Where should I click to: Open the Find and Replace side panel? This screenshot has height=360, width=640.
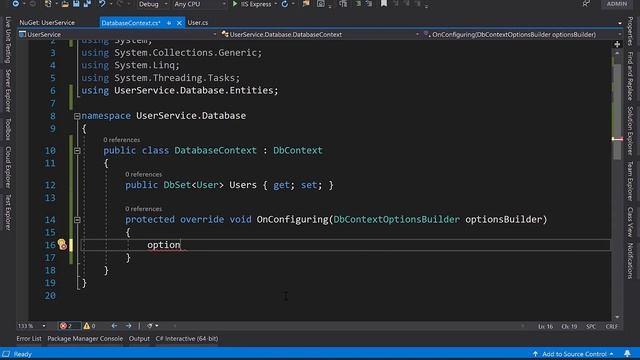point(630,76)
